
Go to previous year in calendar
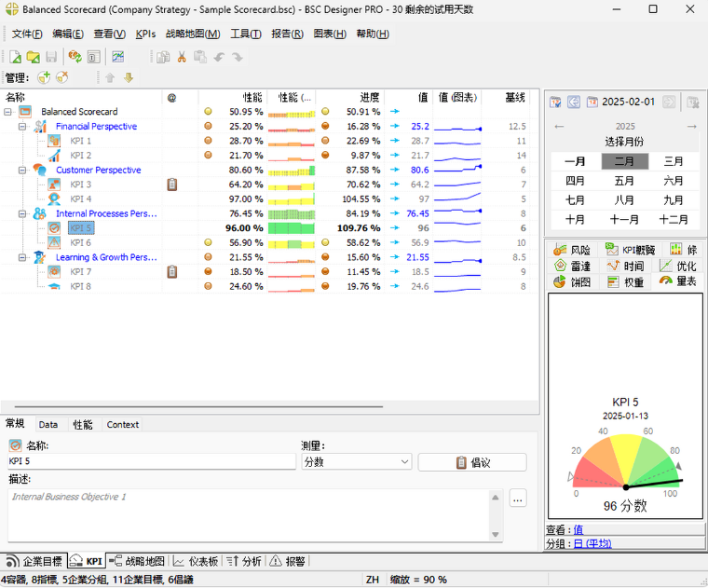559,127
